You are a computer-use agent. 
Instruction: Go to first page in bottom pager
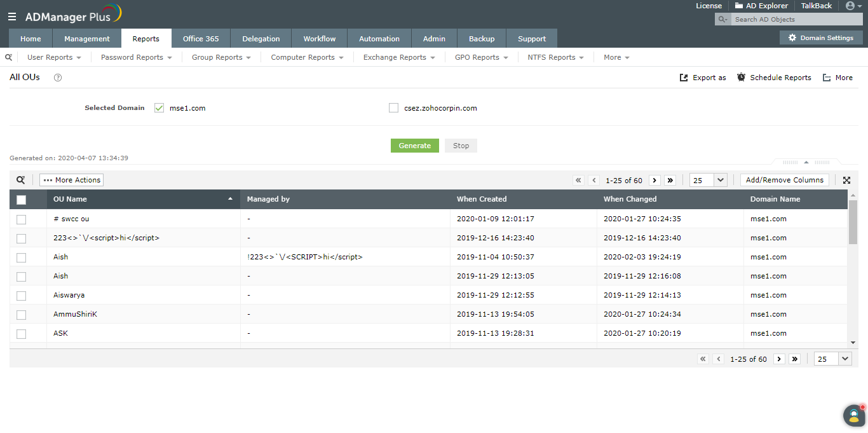pos(703,359)
